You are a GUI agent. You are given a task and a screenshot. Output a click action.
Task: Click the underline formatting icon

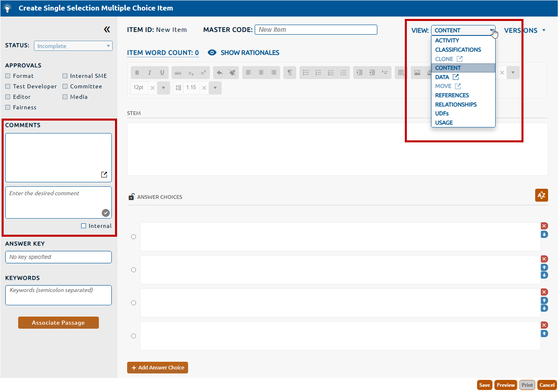point(162,73)
